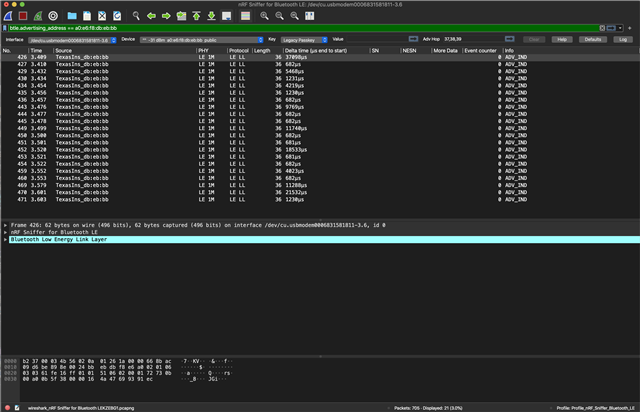Clear the display filter with the X icon

click(602, 28)
